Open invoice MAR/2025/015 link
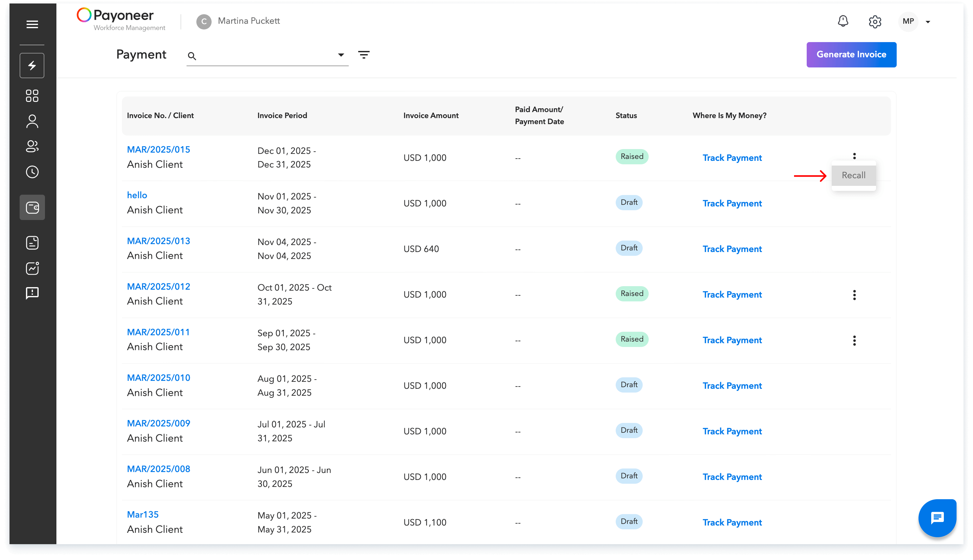The width and height of the screenshot is (973, 560). 158,149
